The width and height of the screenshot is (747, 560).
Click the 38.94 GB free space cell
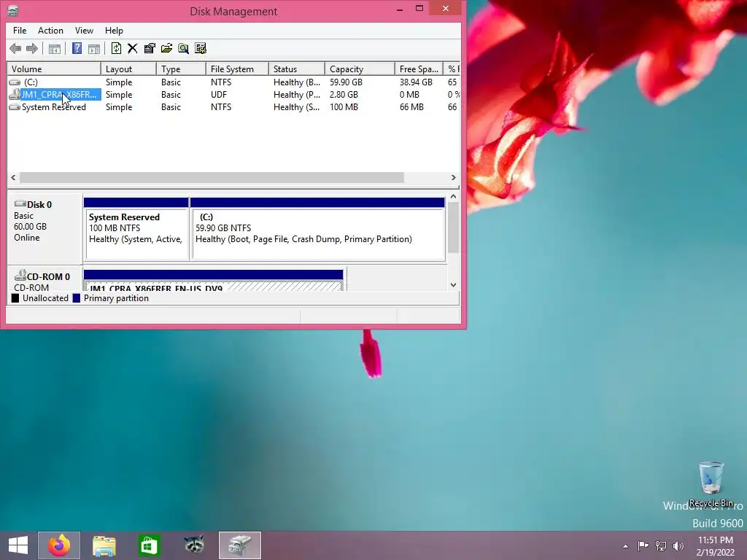[416, 82]
